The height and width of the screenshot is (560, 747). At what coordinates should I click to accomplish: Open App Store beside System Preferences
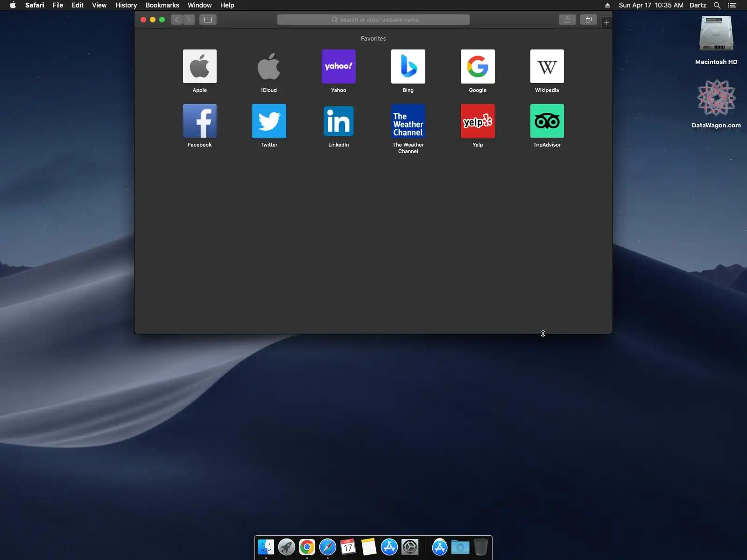point(389,547)
